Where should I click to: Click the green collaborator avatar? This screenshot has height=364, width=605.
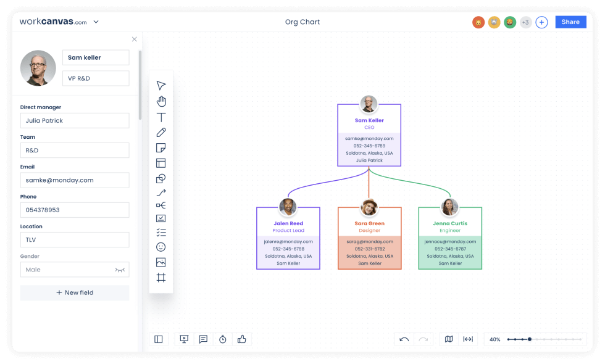[510, 22]
